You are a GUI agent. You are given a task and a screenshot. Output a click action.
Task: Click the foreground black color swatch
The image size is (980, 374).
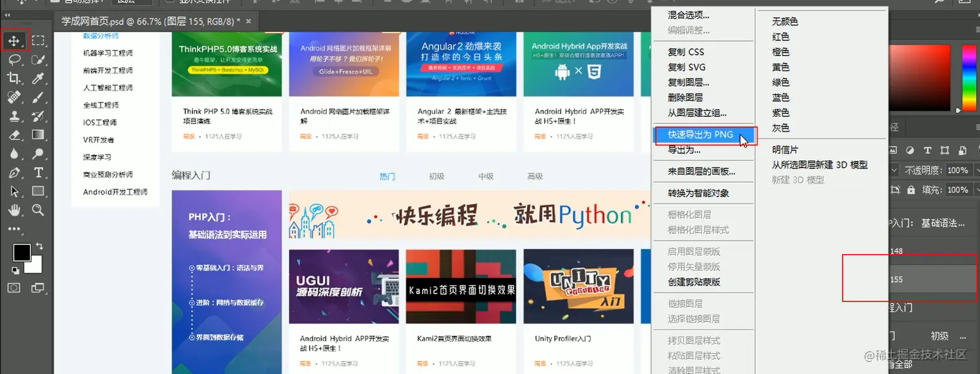pyautogui.click(x=21, y=251)
